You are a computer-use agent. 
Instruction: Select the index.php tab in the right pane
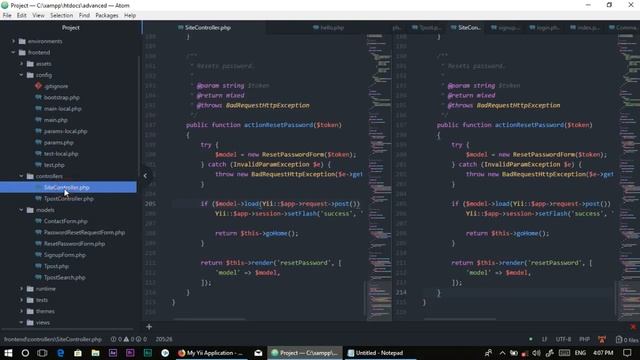(584, 28)
